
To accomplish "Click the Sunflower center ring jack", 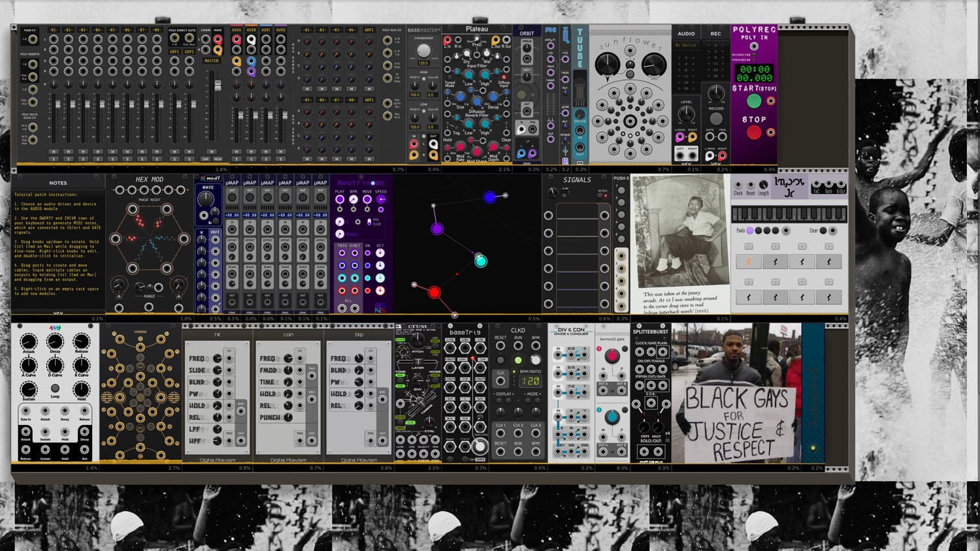I will [630, 121].
